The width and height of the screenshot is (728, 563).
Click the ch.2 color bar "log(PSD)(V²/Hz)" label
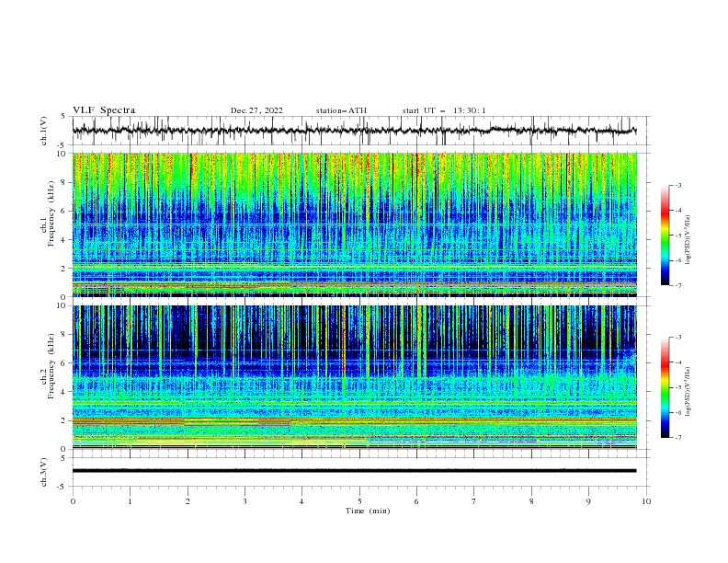click(x=688, y=392)
